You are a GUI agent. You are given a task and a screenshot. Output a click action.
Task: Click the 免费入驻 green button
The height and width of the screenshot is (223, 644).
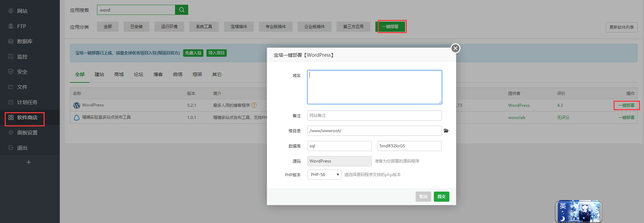(x=193, y=53)
